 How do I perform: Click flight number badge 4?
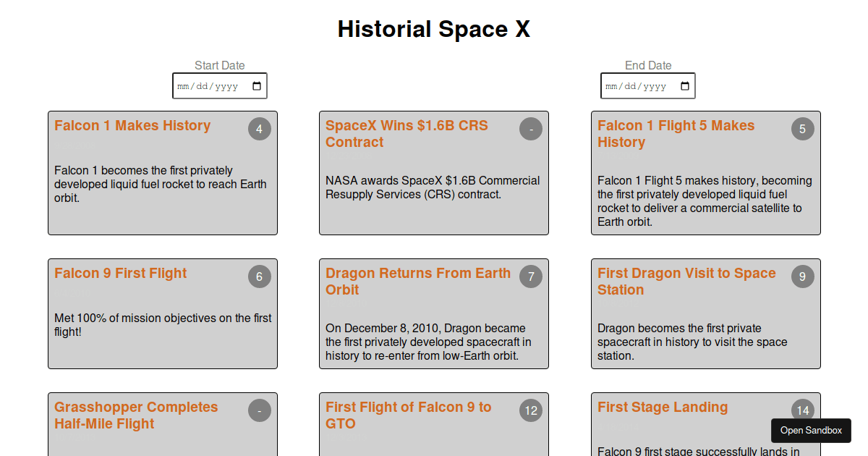pyautogui.click(x=260, y=129)
